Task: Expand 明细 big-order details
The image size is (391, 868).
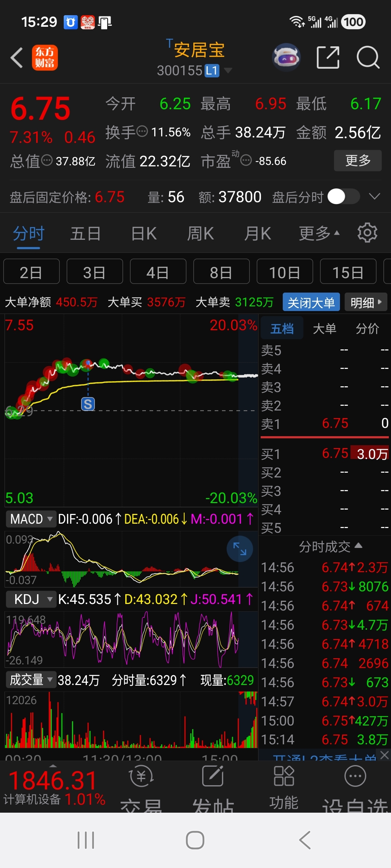Action: point(366,302)
